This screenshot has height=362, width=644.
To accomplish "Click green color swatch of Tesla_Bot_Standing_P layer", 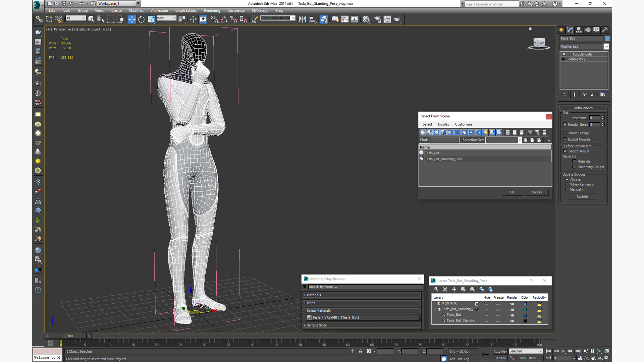I will (x=525, y=309).
